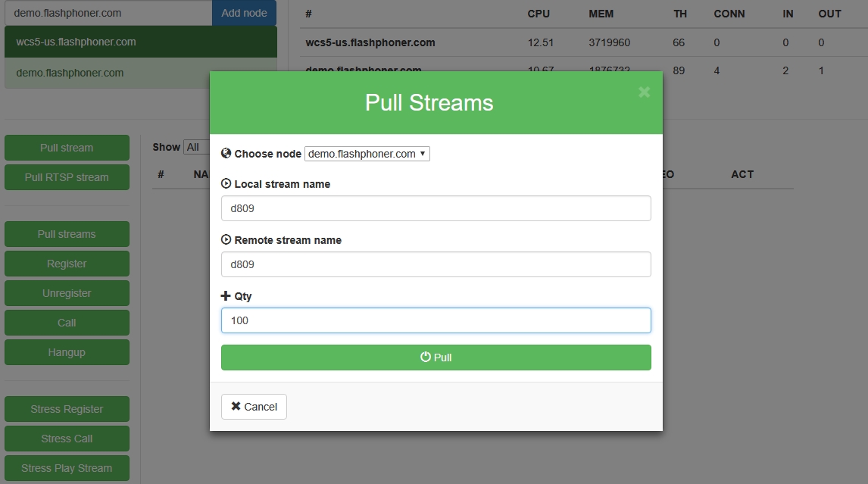Open the Choose node dropdown

click(x=367, y=154)
